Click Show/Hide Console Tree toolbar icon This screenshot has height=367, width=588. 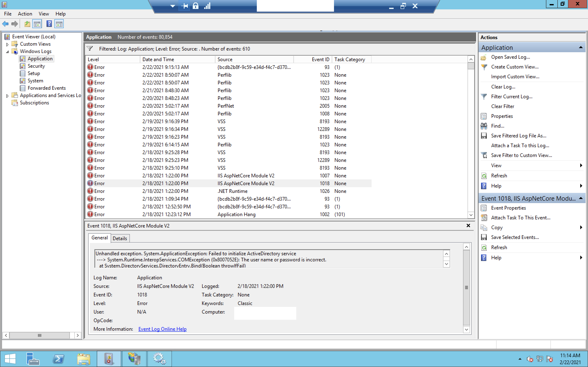(x=37, y=24)
